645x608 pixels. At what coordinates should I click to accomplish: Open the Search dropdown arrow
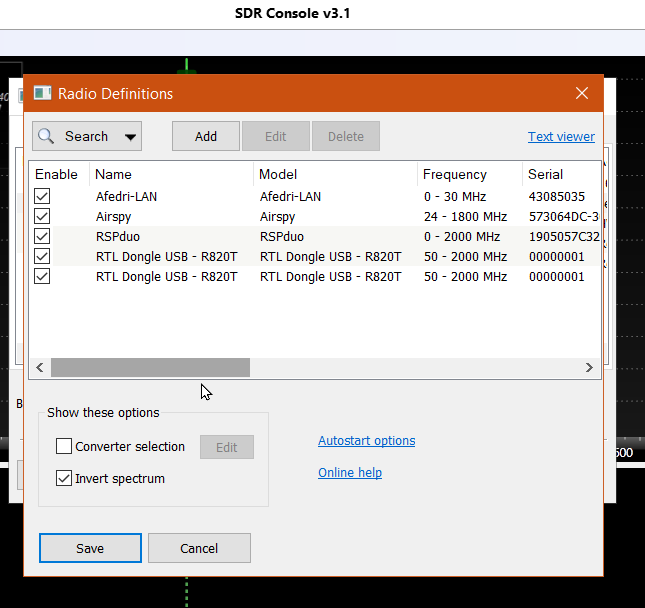(130, 137)
